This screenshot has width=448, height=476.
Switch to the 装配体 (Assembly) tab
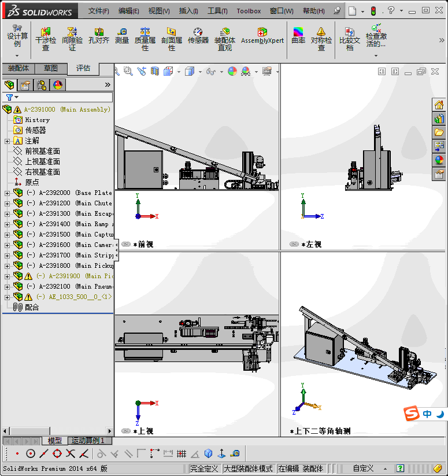point(18,68)
